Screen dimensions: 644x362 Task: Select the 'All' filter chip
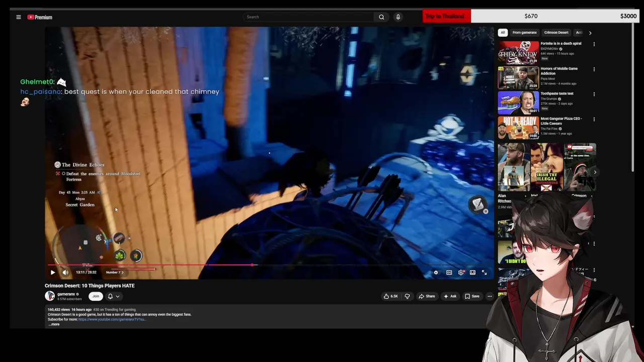tap(503, 33)
